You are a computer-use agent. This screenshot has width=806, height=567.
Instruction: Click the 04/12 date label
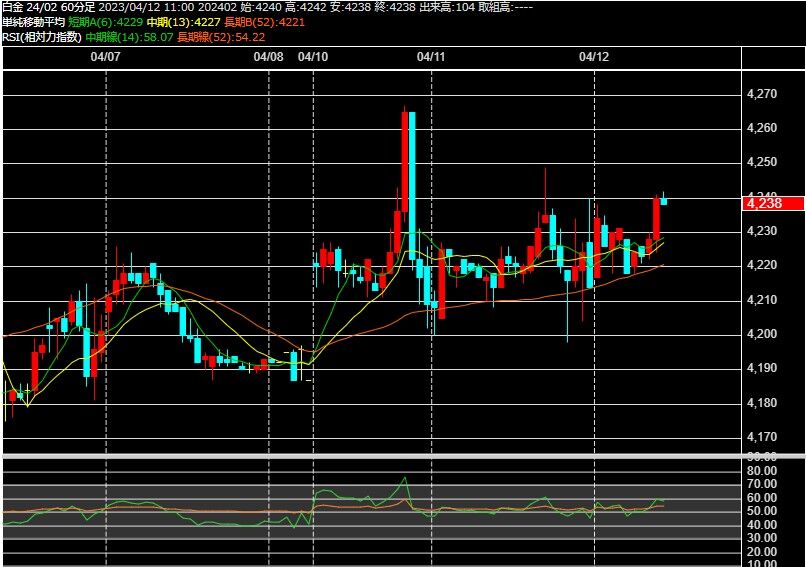(x=594, y=57)
